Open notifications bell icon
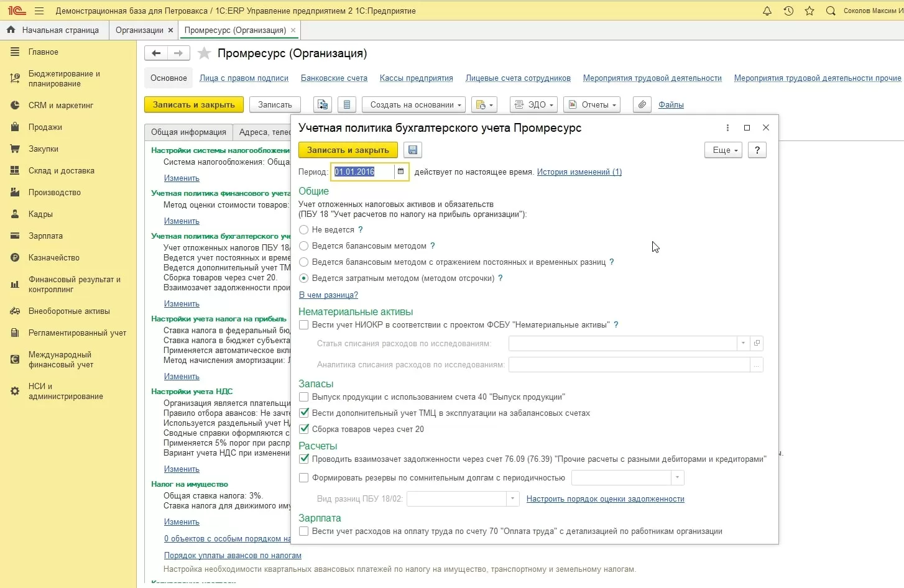Viewport: 904px width, 588px height. [x=767, y=11]
